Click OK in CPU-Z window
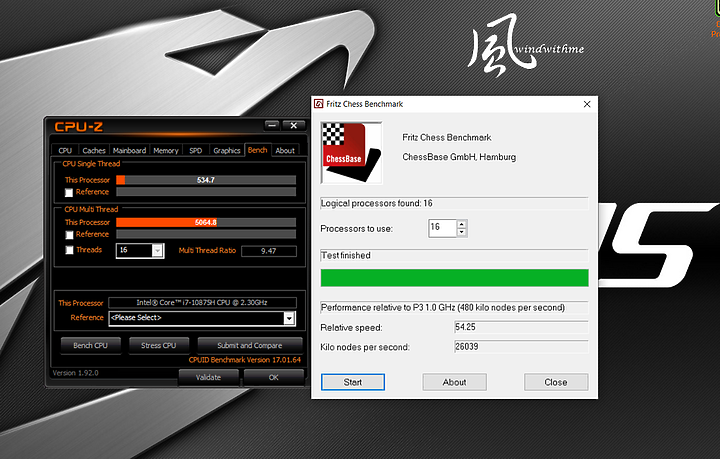This screenshot has height=459, width=720. [273, 377]
